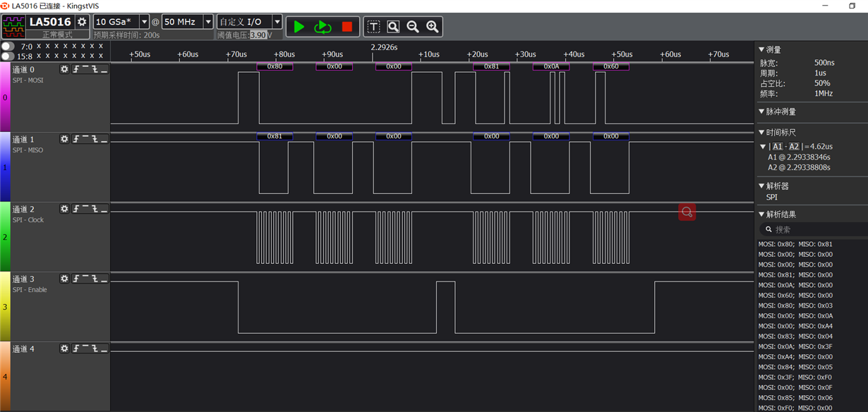The image size is (868, 412).
Task: Zoom out the waveform view
Action: coord(413,27)
